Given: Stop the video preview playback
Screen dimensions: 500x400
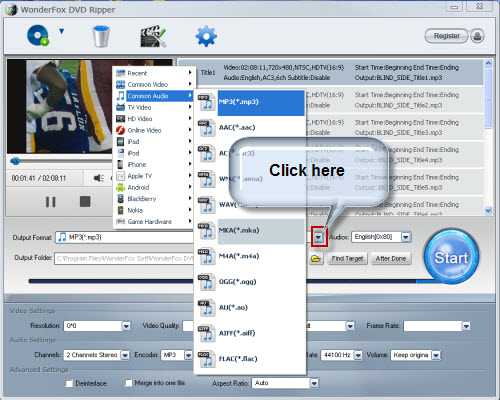Looking at the screenshot, I should (x=85, y=201).
